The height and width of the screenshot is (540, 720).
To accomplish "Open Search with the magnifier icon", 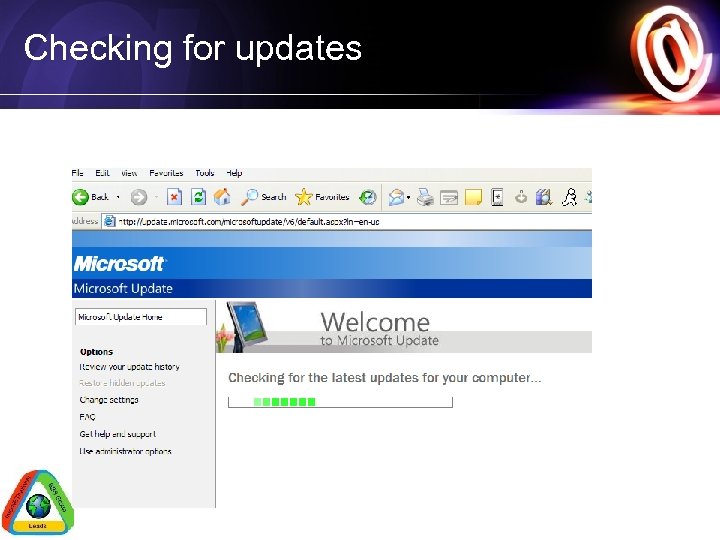I will [x=264, y=197].
